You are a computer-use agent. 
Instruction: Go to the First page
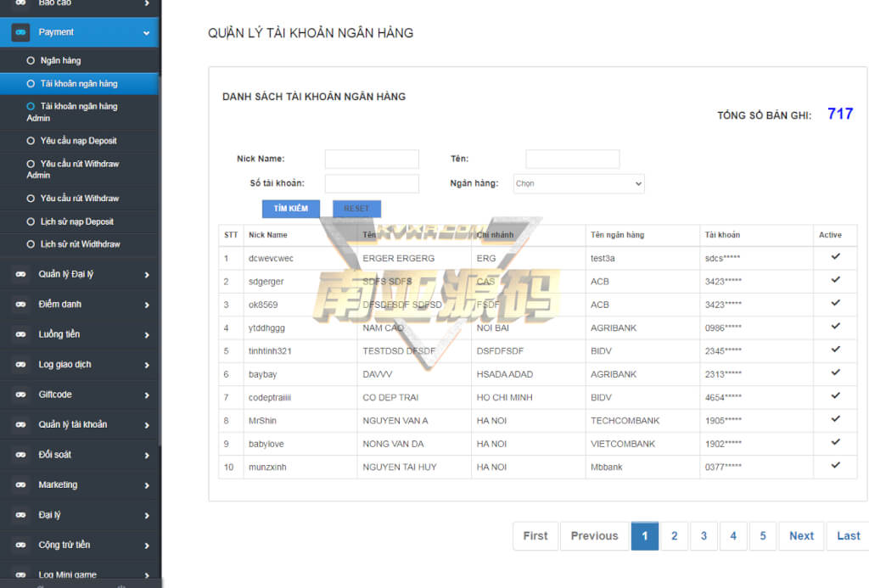point(535,536)
